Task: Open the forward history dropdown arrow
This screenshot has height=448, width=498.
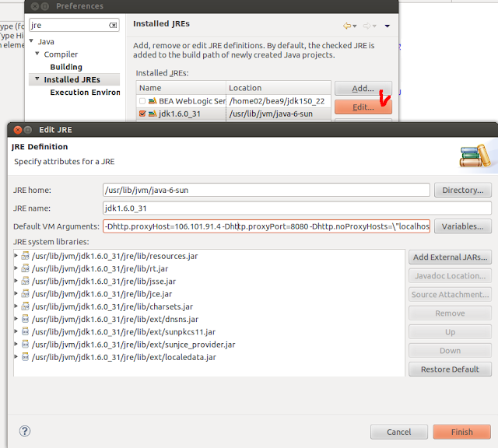Action: tap(374, 26)
